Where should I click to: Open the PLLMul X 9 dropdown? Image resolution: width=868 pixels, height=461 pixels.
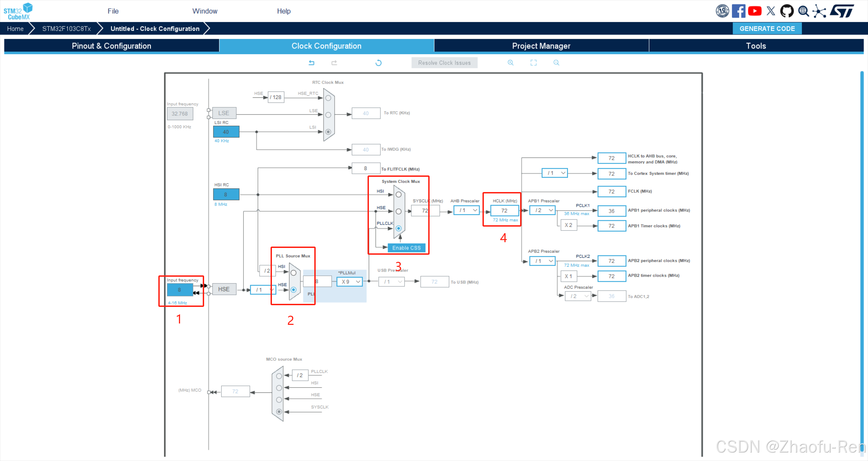coord(350,282)
